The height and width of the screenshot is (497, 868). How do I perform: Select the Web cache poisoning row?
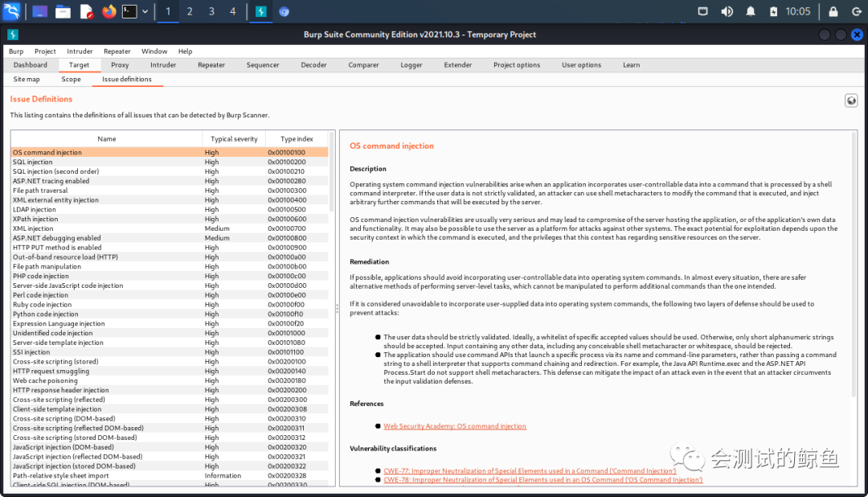[x=170, y=380]
